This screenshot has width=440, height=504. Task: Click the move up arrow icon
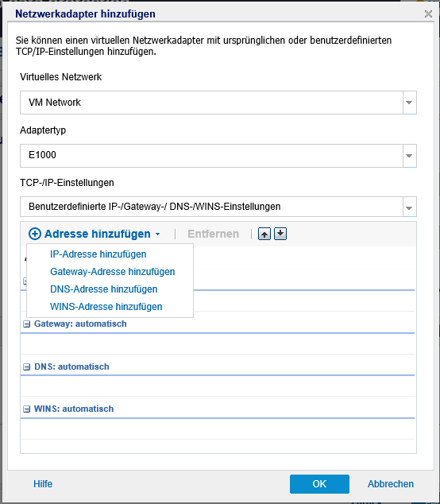264,234
